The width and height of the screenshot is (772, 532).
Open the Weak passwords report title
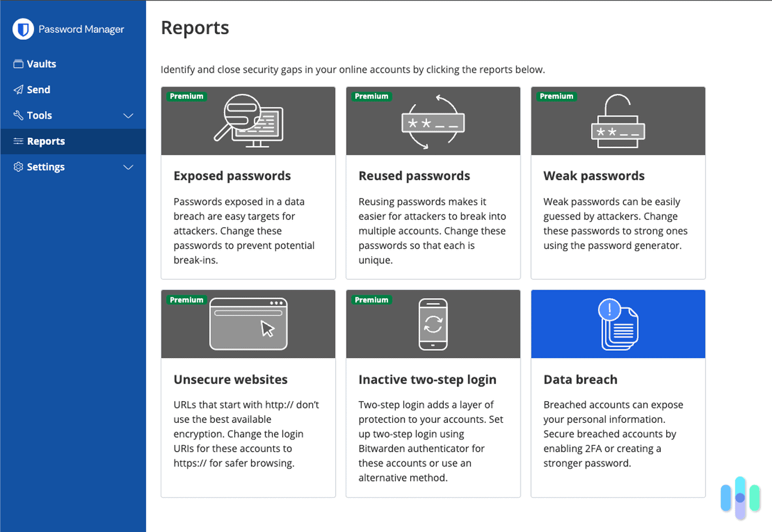(x=594, y=176)
